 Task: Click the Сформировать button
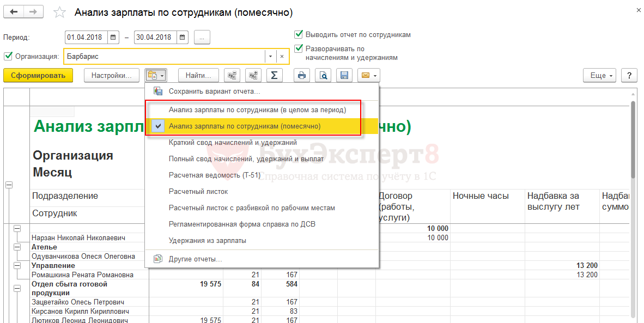(38, 76)
